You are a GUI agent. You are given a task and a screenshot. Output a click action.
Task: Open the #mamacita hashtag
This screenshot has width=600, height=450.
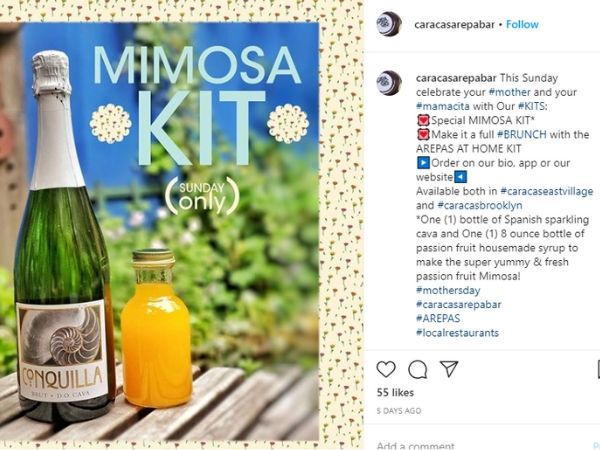443,106
